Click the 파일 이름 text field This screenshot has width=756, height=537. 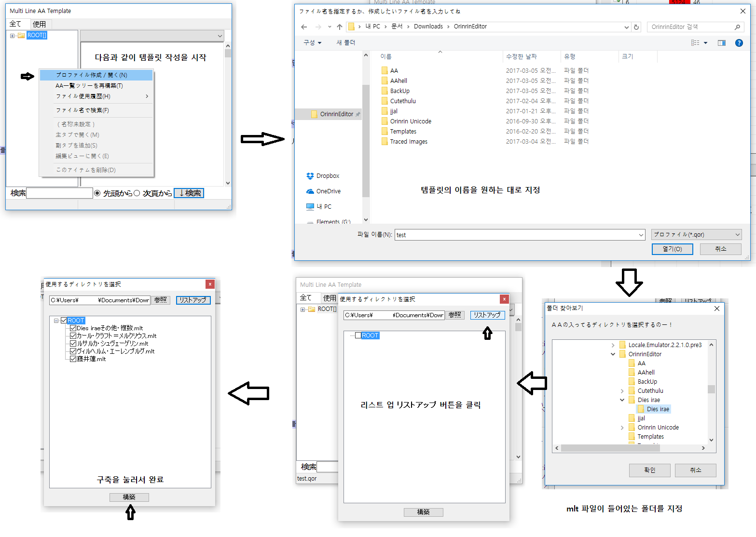tap(516, 235)
